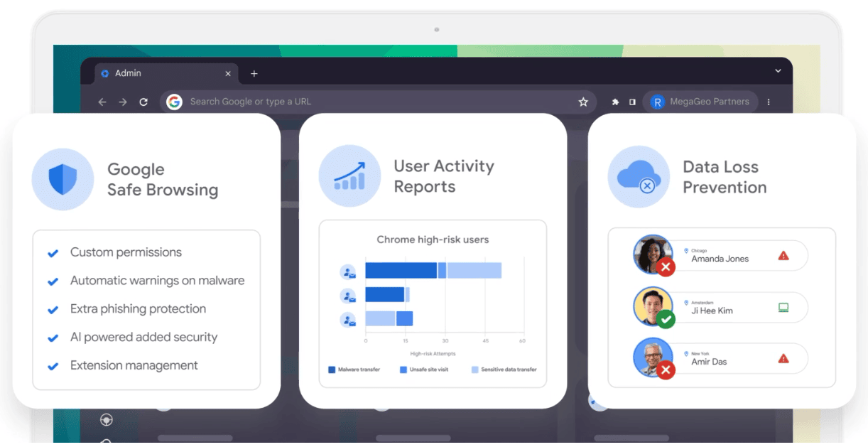Screen dimensions: 868x447
Task: Click the Google Safe Browsing heading
Action: (x=163, y=180)
